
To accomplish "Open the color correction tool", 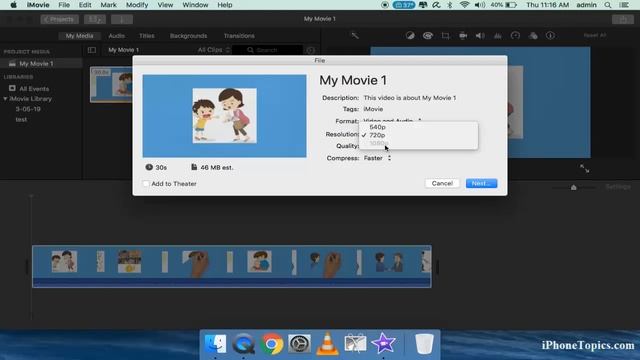I will [x=428, y=36].
